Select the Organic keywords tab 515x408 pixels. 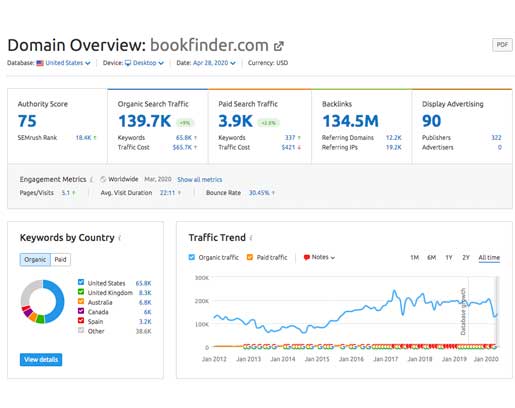click(x=35, y=259)
